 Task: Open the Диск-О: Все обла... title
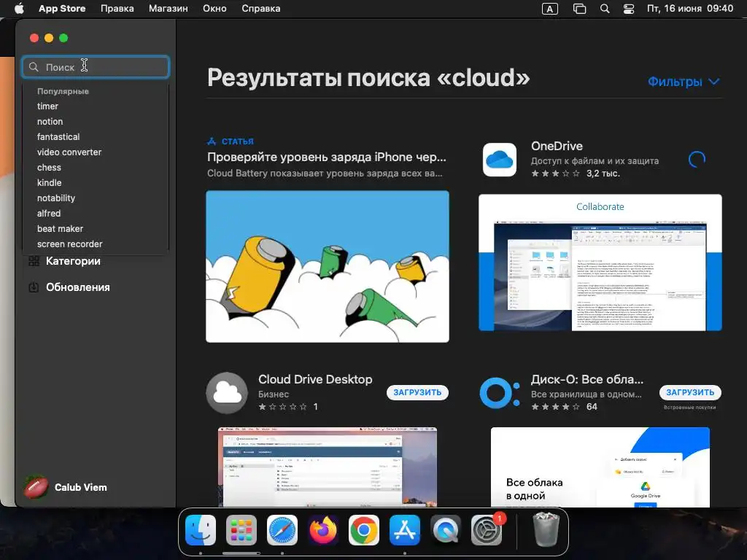[587, 379]
